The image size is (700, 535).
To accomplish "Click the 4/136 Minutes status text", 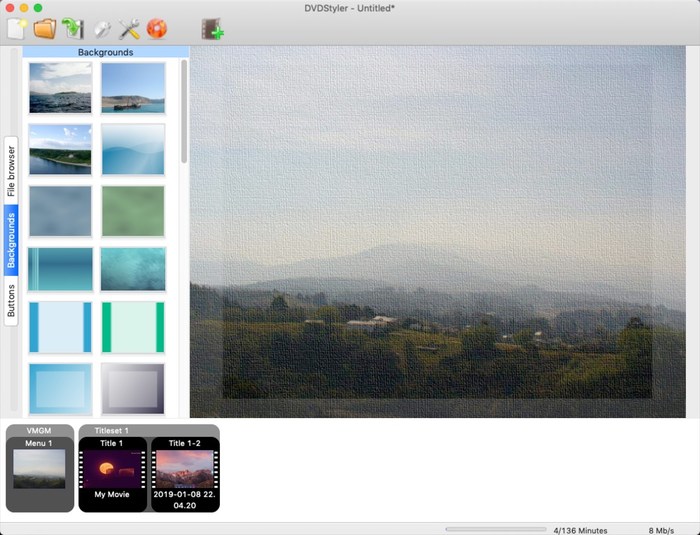I will pos(580,531).
